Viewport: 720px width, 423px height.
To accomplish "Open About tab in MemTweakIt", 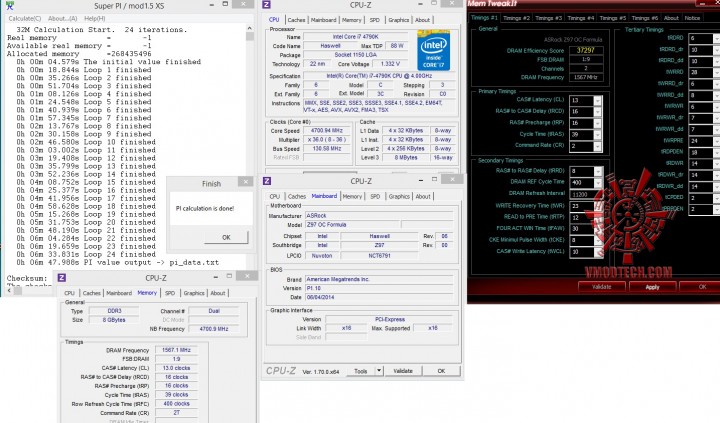I will [x=671, y=18].
